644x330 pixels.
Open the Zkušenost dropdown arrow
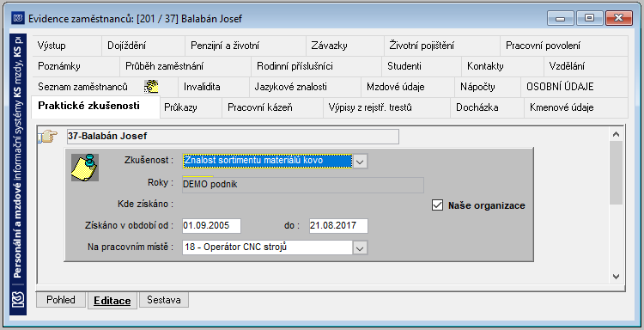tap(360, 161)
